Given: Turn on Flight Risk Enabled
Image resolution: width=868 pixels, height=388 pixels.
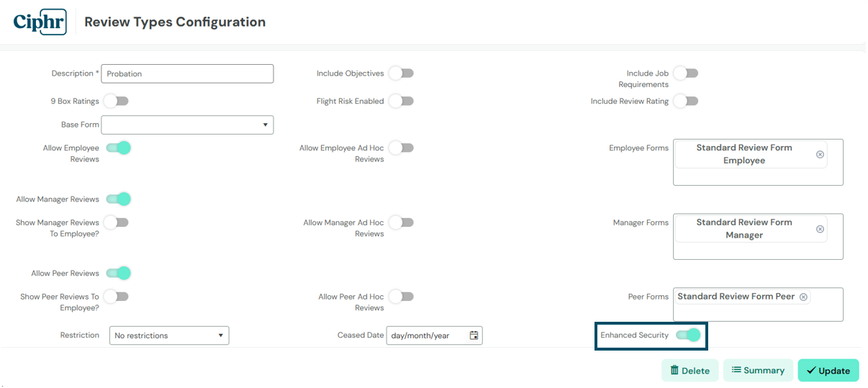Looking at the screenshot, I should (401, 101).
